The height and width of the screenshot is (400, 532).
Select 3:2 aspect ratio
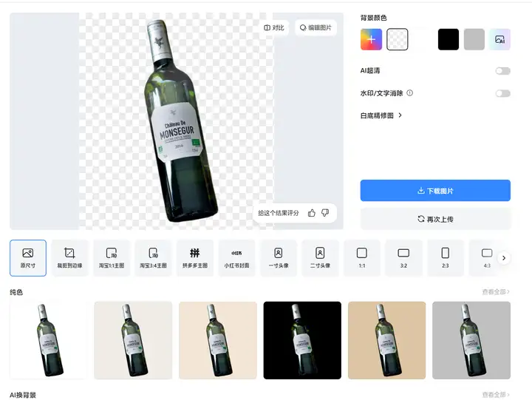pyautogui.click(x=403, y=258)
